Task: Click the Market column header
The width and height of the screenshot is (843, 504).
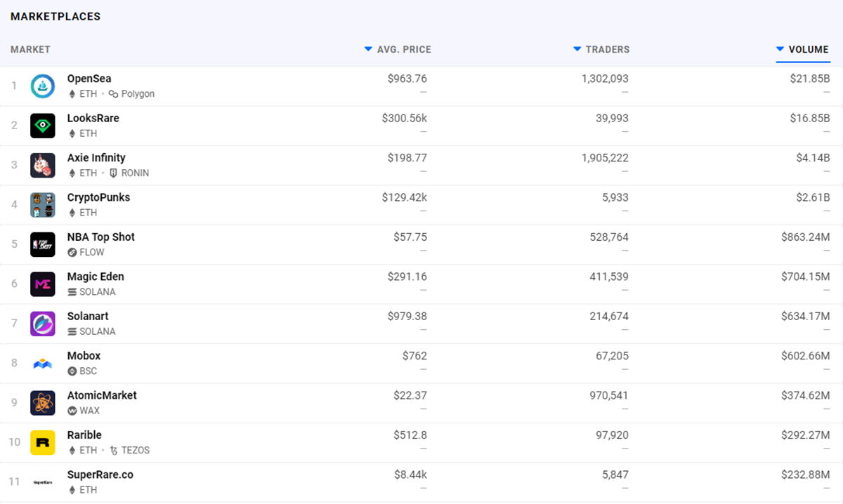Action: [30, 50]
